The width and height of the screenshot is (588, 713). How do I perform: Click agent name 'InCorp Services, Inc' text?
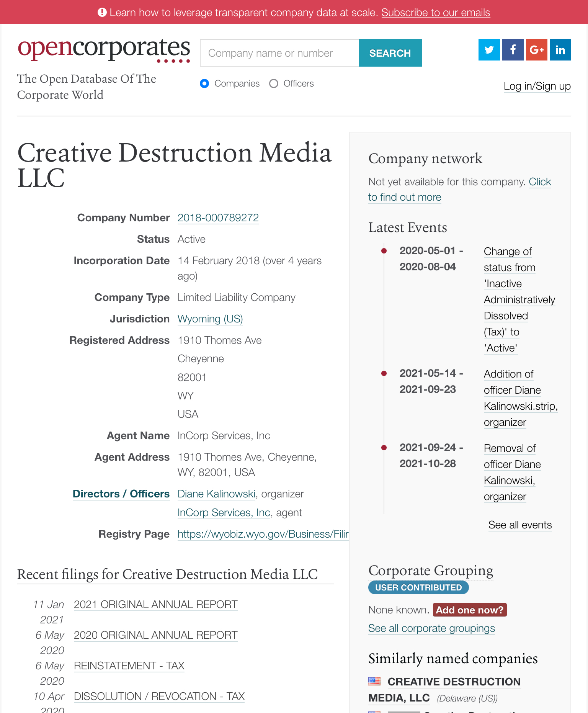224,435
